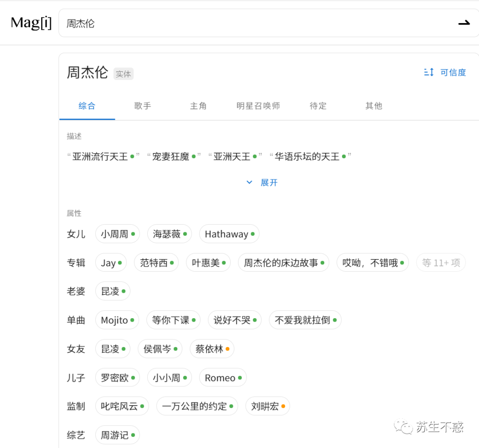Click the 儿子 attribute label
Image resolution: width=479 pixels, height=448 pixels.
(x=76, y=378)
